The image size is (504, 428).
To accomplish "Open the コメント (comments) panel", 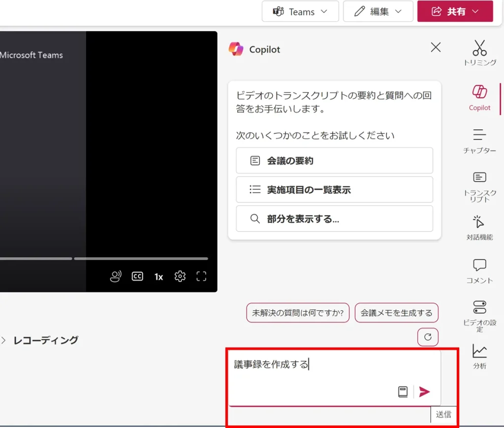I will pos(479,270).
